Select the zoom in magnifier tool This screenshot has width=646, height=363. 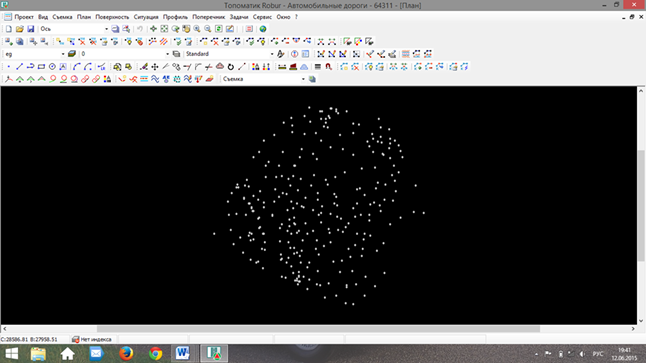197,29
